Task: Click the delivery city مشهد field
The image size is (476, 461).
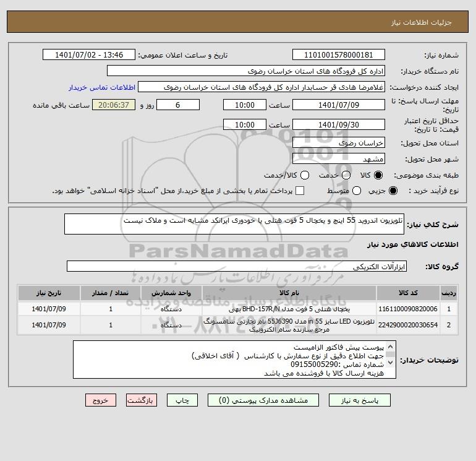Action: (x=339, y=159)
